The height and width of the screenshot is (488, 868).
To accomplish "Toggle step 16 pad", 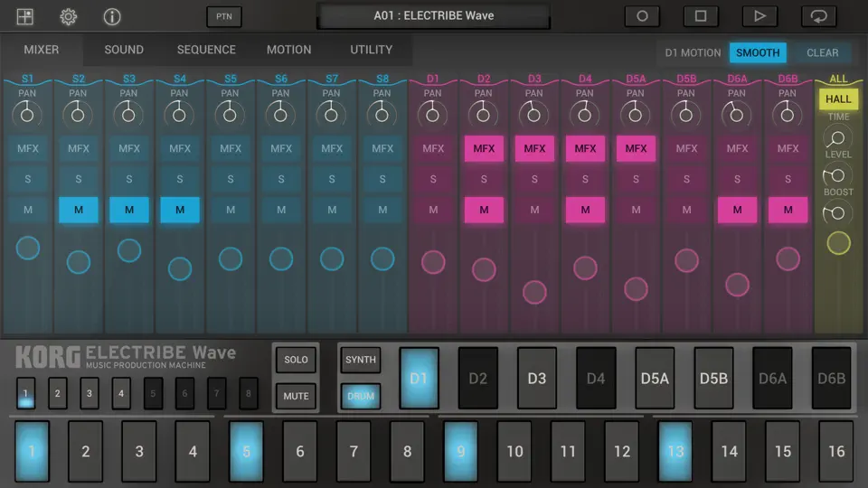I will [x=836, y=452].
